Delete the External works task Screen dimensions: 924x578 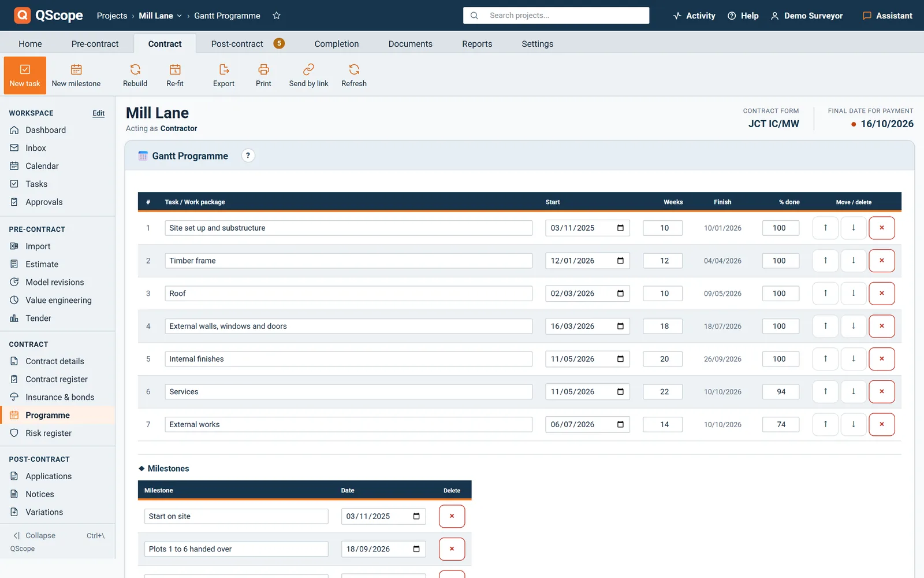pos(882,424)
